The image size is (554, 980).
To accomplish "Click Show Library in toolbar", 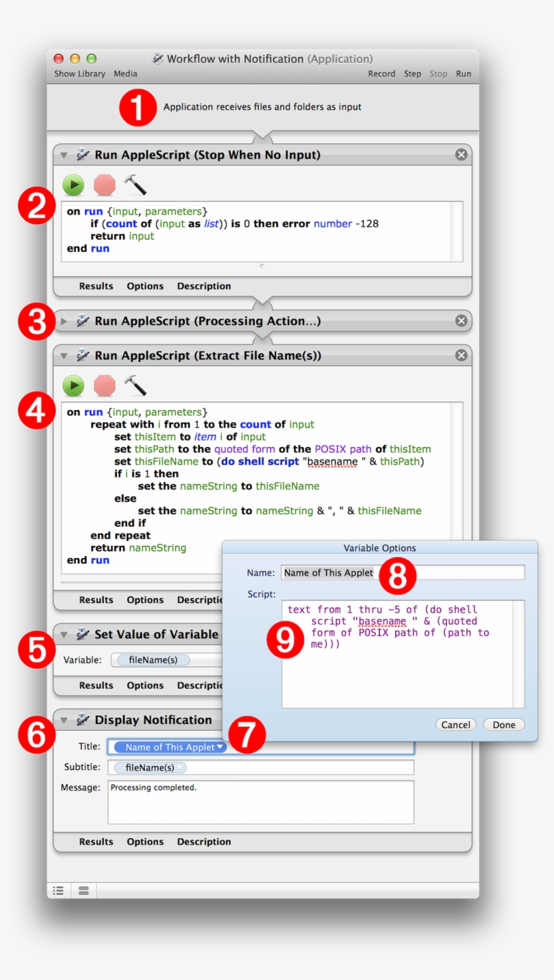I will coord(80,74).
